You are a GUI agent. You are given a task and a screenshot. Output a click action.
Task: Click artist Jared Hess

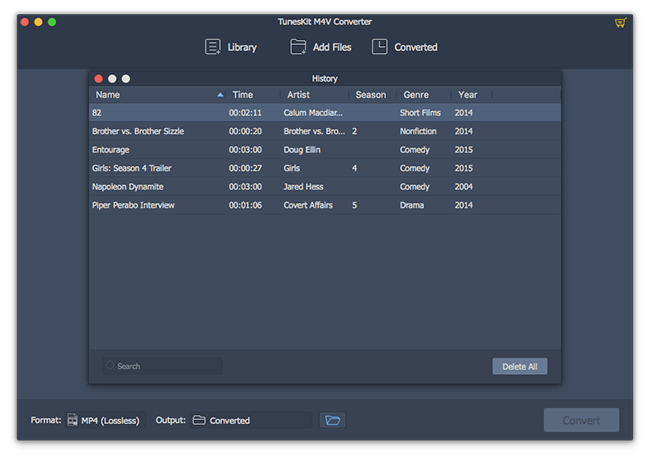(303, 187)
